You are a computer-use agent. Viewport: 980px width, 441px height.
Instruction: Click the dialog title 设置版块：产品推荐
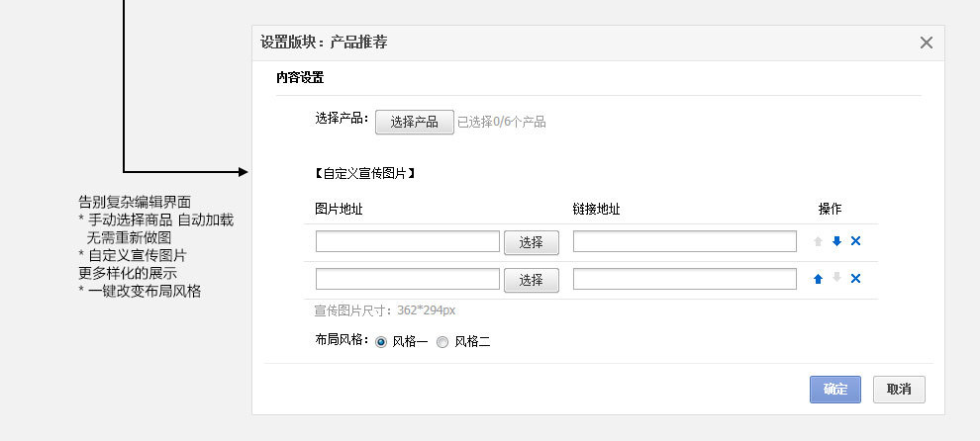[324, 42]
